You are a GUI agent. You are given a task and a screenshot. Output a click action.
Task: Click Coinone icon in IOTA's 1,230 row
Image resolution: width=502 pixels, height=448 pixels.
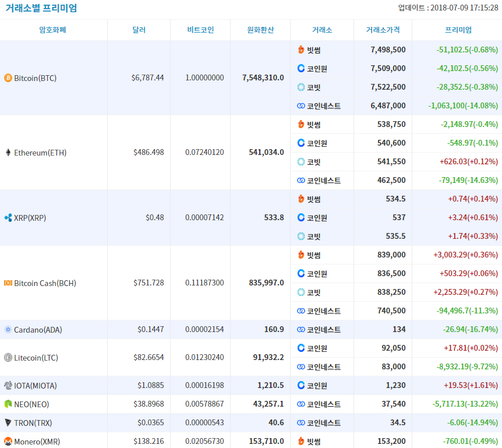pyautogui.click(x=301, y=385)
